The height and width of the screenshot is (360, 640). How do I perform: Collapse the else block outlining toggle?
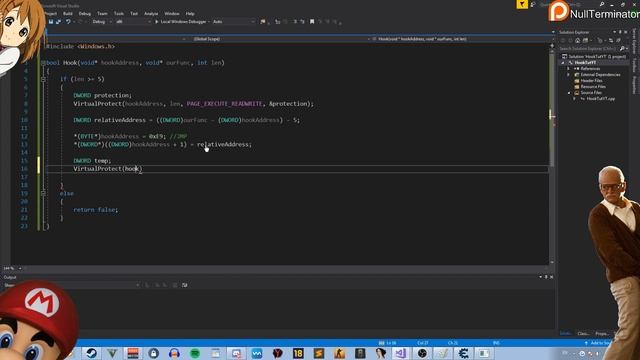(x=43, y=193)
